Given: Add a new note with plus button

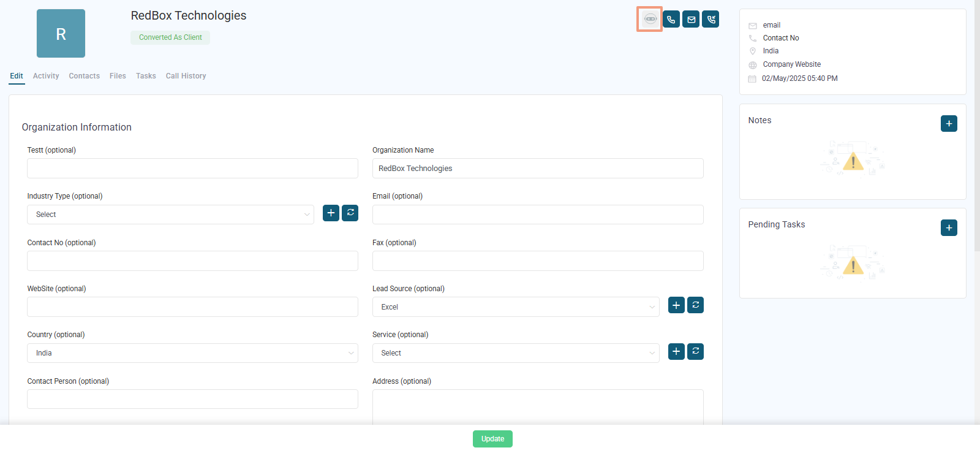Looking at the screenshot, I should [949, 123].
